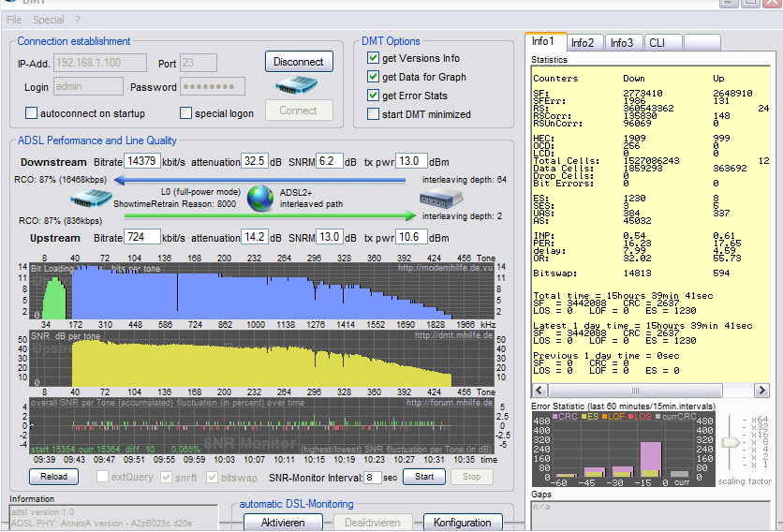This screenshot has width=783, height=532.
Task: Uncheck get Data for Graph
Action: (x=373, y=78)
